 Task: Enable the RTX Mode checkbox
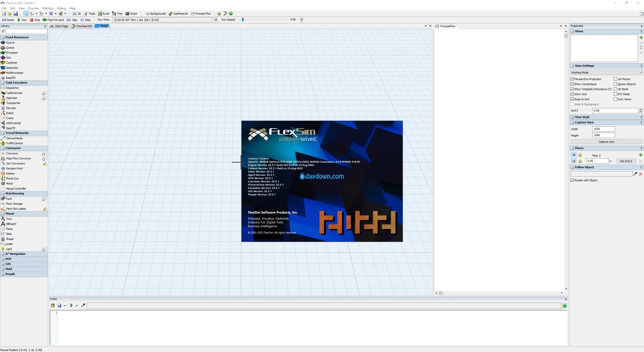coord(615,94)
